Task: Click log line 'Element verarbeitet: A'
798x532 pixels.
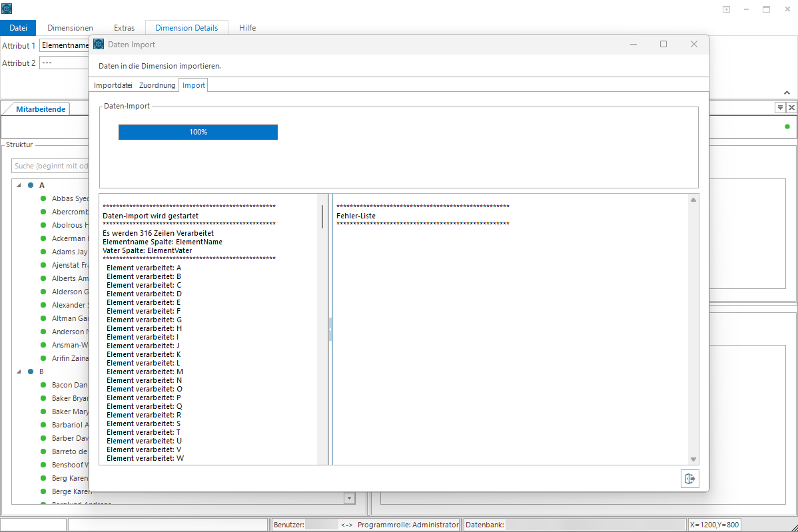Action: point(143,268)
